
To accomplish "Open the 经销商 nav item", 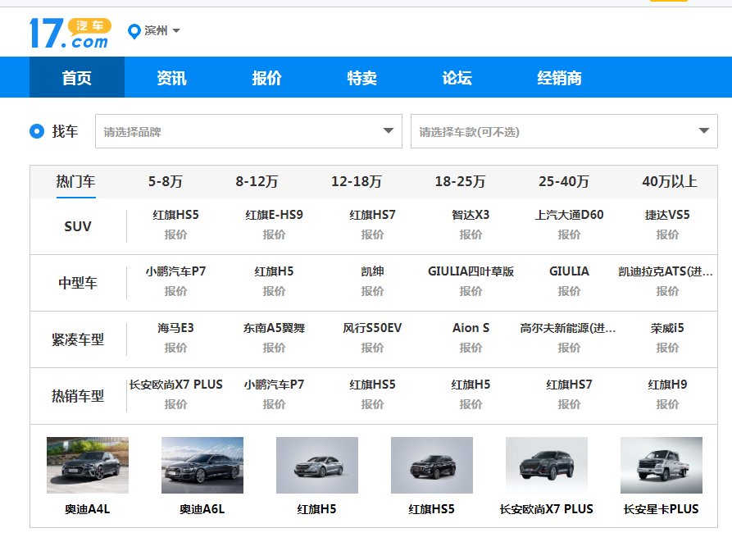I will click(x=559, y=78).
